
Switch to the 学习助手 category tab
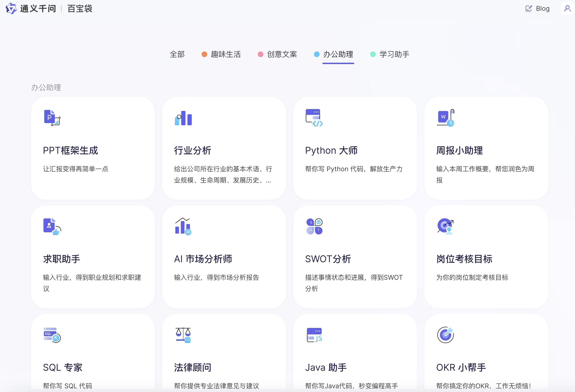(394, 54)
